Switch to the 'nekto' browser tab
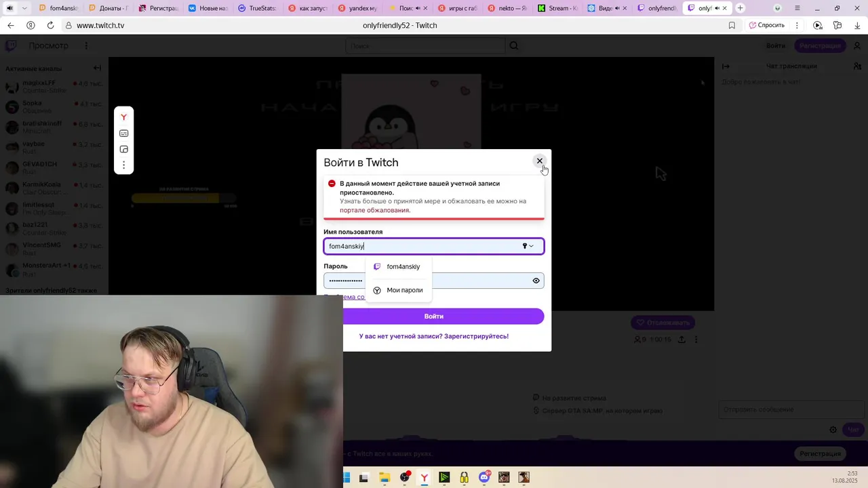The image size is (868, 488). pyautogui.click(x=507, y=8)
